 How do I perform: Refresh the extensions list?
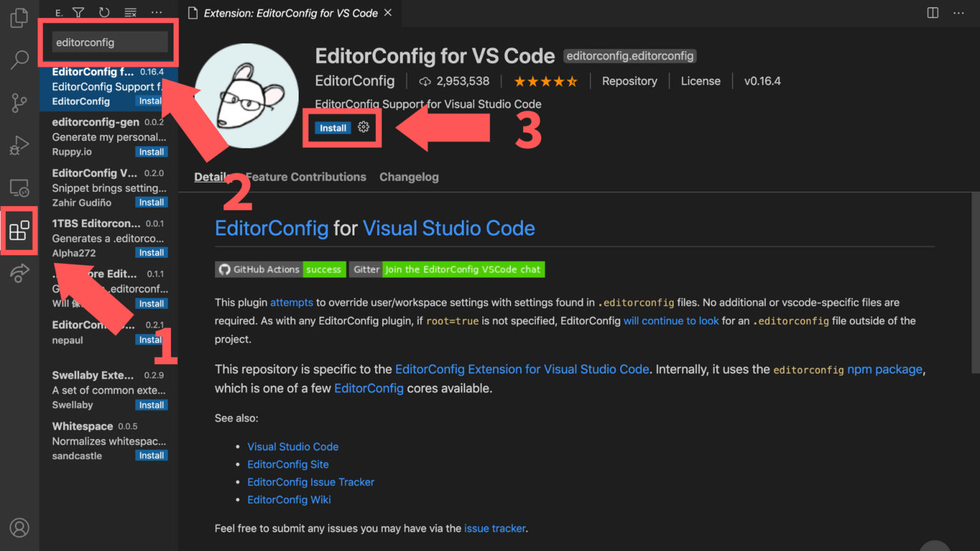[x=103, y=12]
